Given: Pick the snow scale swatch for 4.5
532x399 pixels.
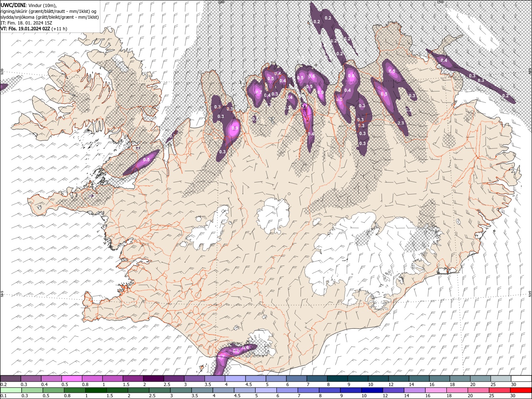Looking at the screenshot, I should [x=255, y=379].
